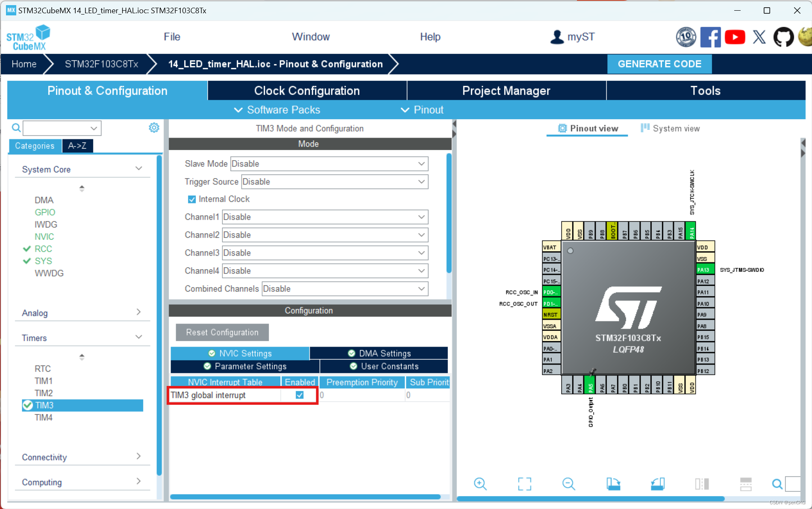
Task: Toggle the TIM3 enable checkmark in sidebar
Action: click(27, 405)
